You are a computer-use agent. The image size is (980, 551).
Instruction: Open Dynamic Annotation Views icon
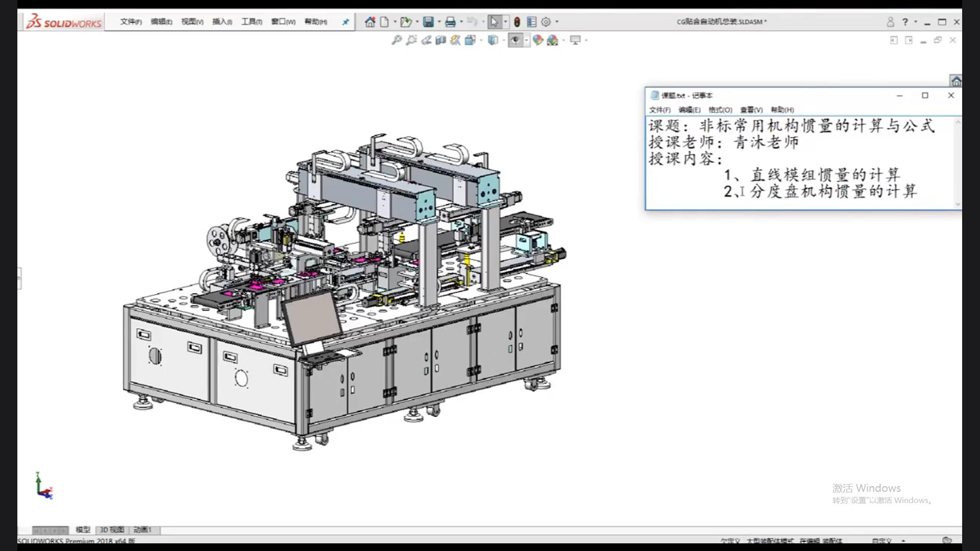[455, 40]
